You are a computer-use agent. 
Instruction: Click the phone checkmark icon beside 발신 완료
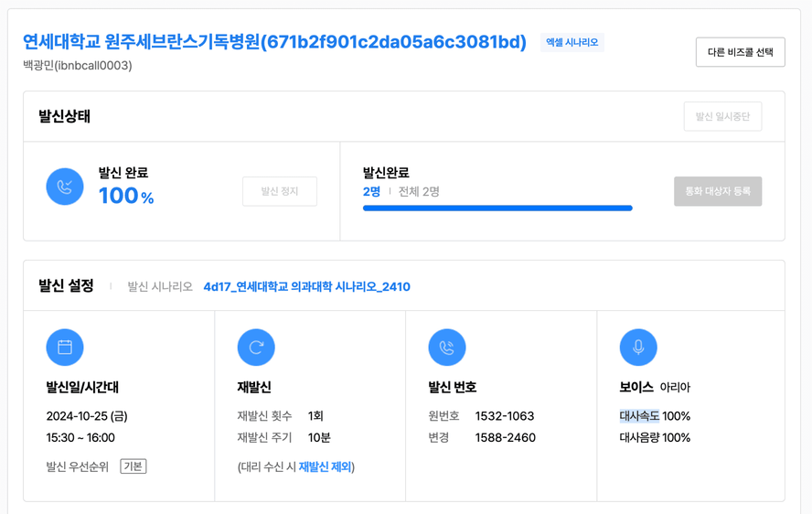[65, 187]
